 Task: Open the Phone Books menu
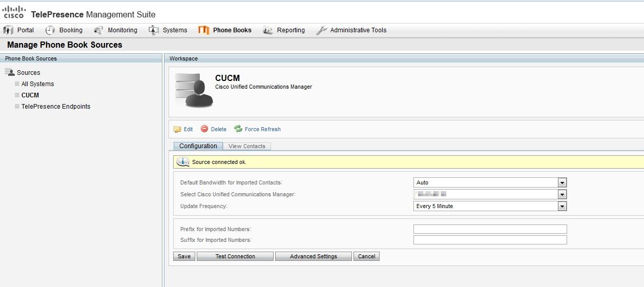[x=232, y=30]
